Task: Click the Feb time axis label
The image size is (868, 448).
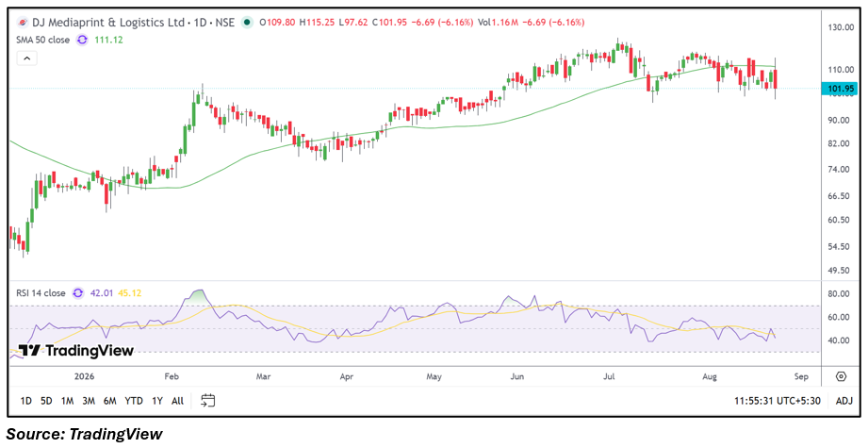Action: coord(171,376)
